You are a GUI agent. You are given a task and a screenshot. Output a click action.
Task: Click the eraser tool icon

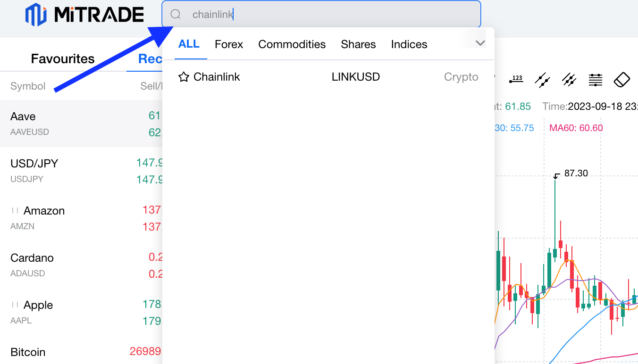tap(621, 80)
